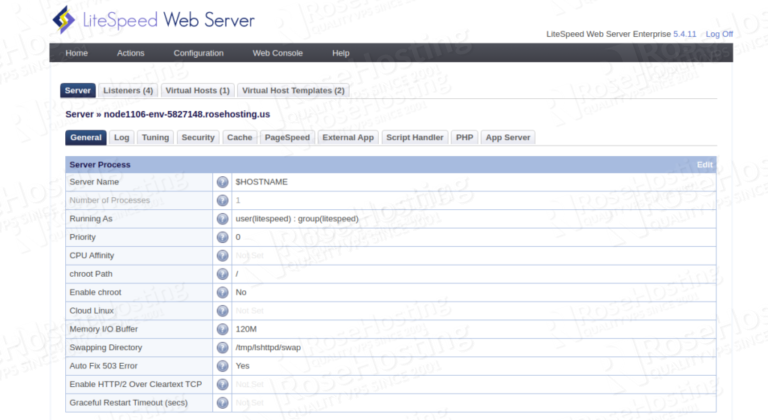768x420 pixels.
Task: Click the /tmp/lshttpd/swap value
Action: (x=268, y=347)
